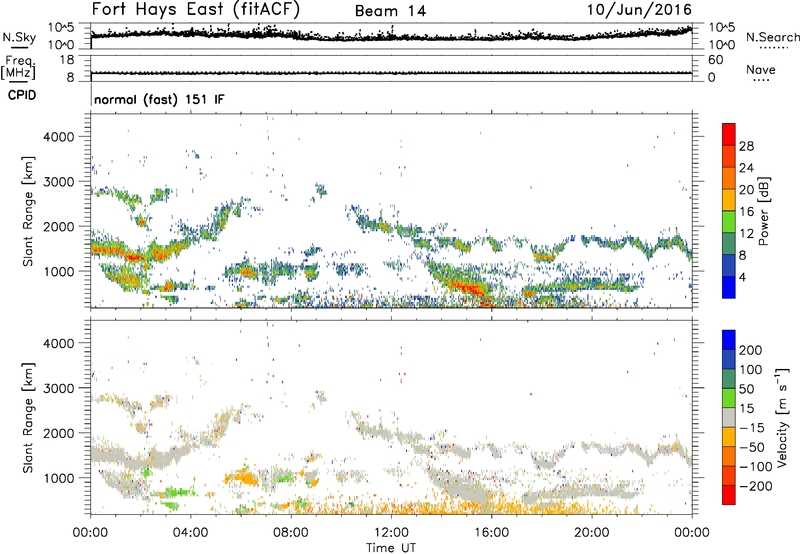Image resolution: width=800 pixels, height=554 pixels.
Task: Click the "24" label on Power colorbar
Action: pyautogui.click(x=746, y=168)
